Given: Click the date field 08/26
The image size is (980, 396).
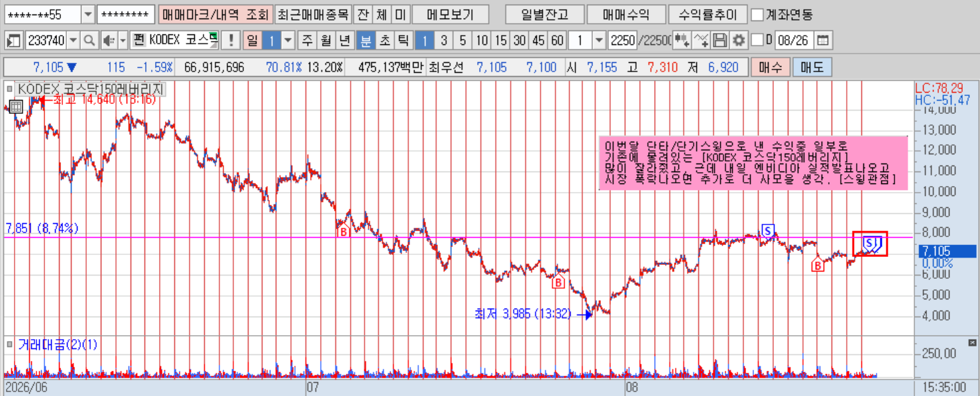Looking at the screenshot, I should coord(793,41).
